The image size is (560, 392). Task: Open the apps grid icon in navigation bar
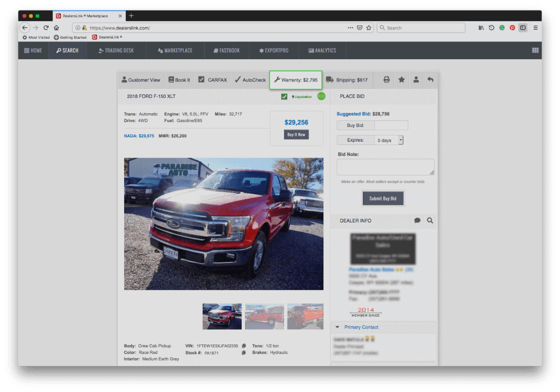(x=535, y=50)
